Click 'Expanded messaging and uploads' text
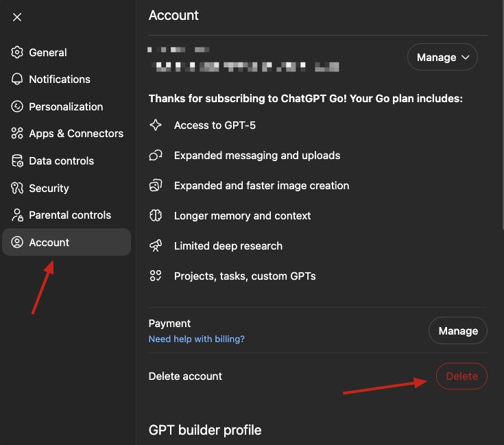This screenshot has height=445, width=504. 257,155
